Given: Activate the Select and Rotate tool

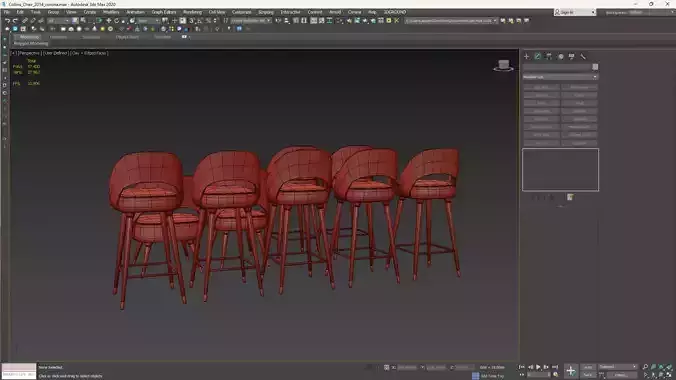Looking at the screenshot, I should tap(116, 20).
